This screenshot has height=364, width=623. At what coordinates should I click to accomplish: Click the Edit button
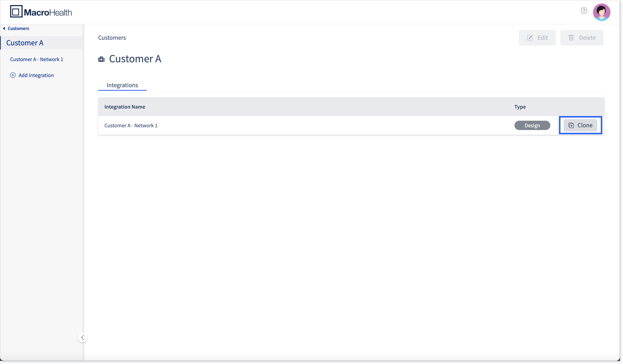537,38
